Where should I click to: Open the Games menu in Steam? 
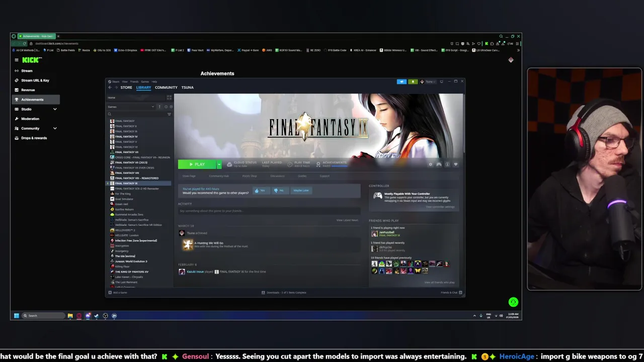point(145,81)
